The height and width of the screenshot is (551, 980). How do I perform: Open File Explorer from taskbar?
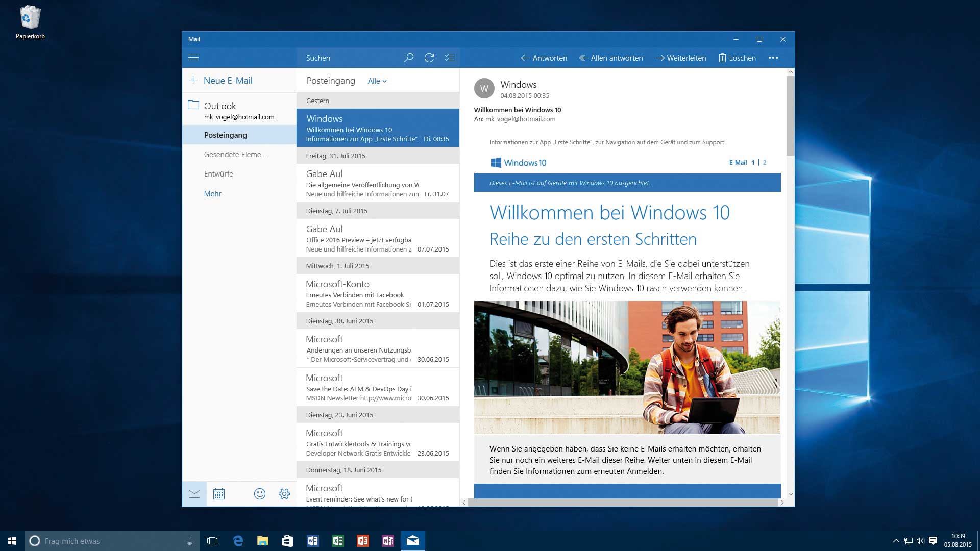263,541
